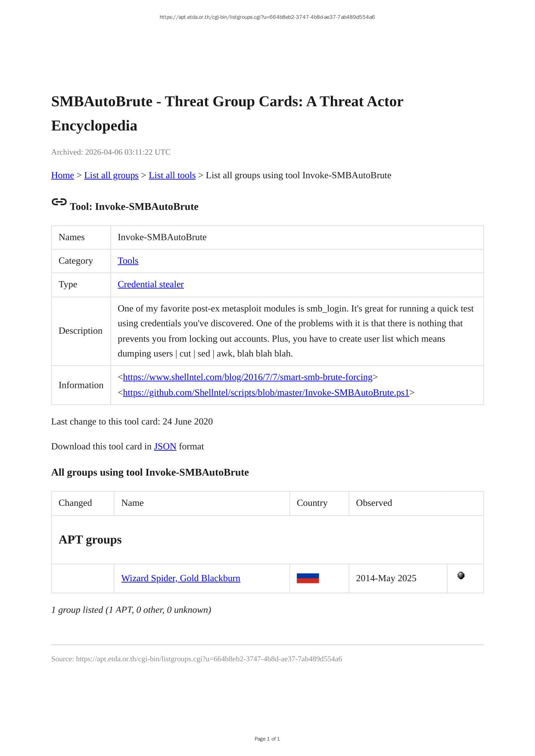This screenshot has height=756, width=535.
Task: Click the Changed column header
Action: [x=75, y=503]
